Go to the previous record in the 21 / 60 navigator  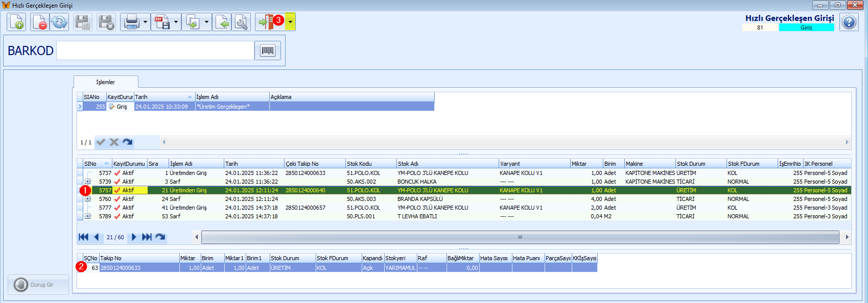(97, 237)
